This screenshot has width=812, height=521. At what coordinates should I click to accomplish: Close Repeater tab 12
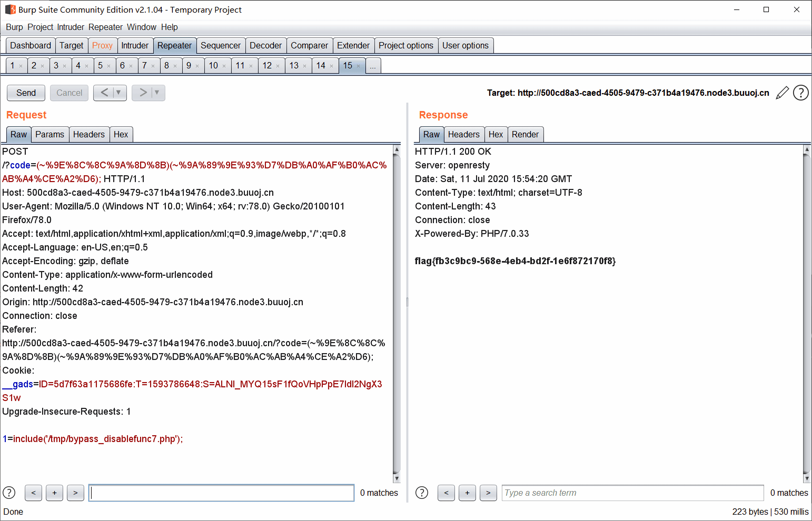pos(278,66)
